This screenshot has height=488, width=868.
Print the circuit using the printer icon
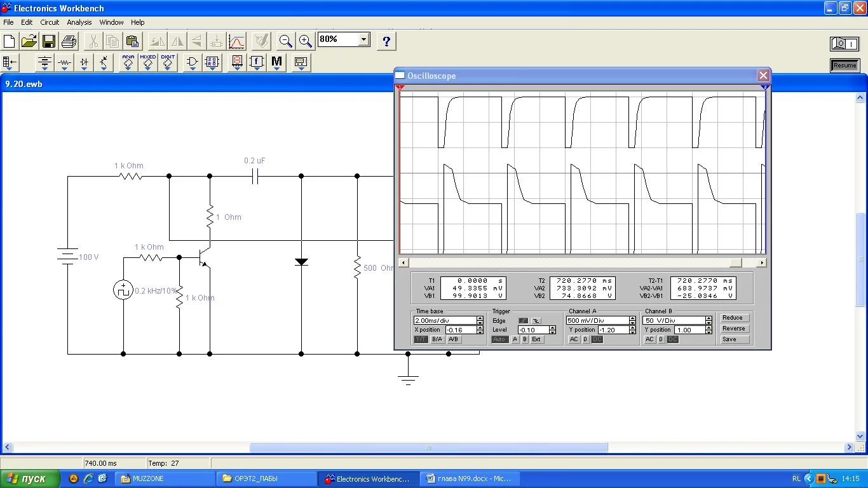pyautogui.click(x=69, y=41)
